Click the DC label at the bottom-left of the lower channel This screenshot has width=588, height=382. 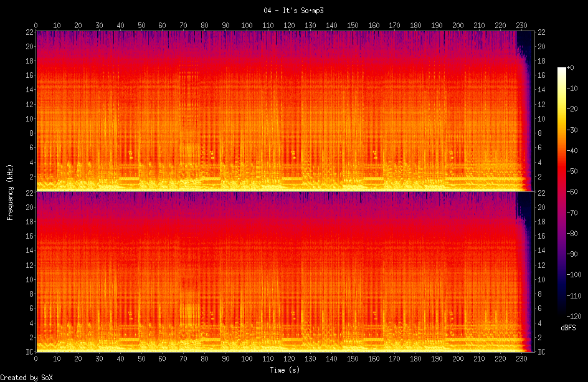coord(29,352)
